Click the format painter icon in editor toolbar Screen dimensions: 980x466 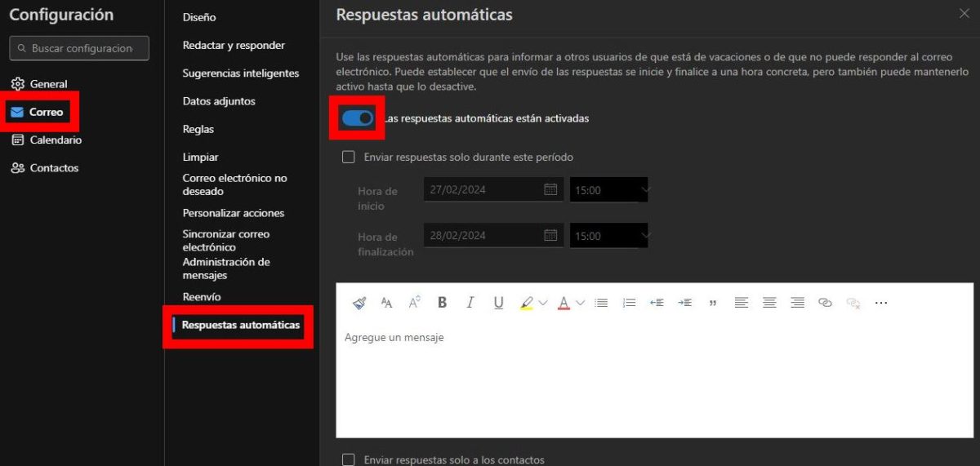(x=359, y=303)
